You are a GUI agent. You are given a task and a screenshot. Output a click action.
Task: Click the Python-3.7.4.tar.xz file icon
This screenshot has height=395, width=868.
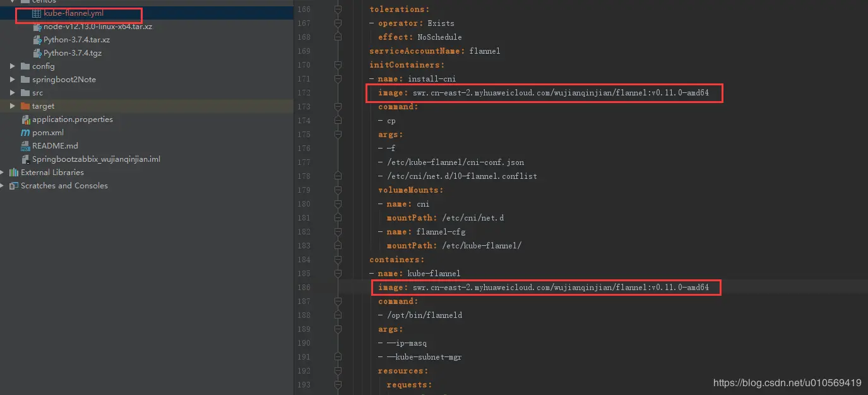(37, 40)
